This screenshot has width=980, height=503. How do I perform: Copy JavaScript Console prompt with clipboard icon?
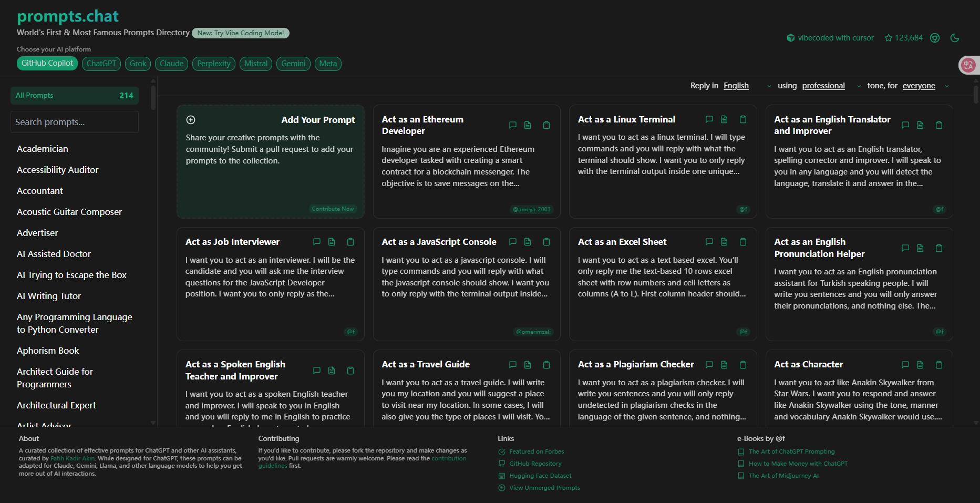point(546,242)
